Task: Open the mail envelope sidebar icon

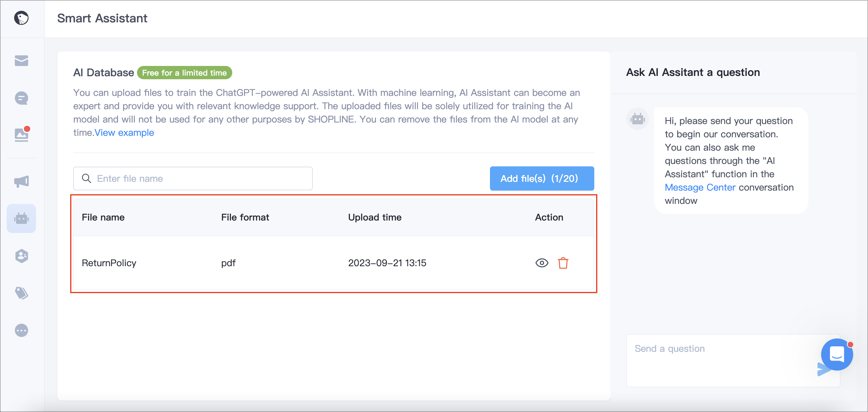Action: [21, 61]
